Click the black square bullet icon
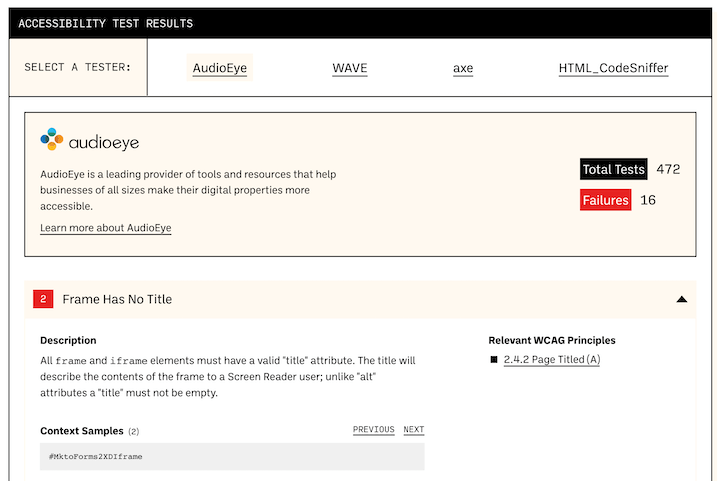The height and width of the screenshot is (481, 720). [494, 359]
